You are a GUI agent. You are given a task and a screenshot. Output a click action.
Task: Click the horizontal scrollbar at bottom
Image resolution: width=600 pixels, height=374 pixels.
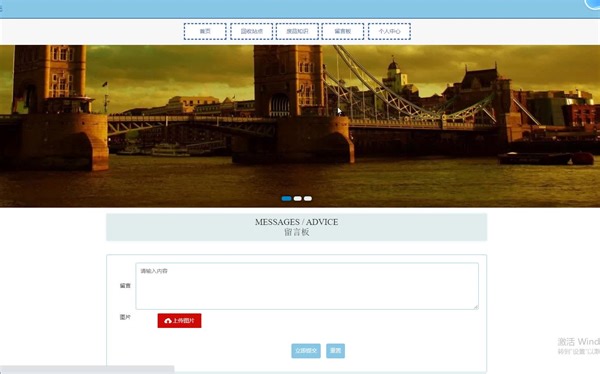pyautogui.click(x=87, y=369)
